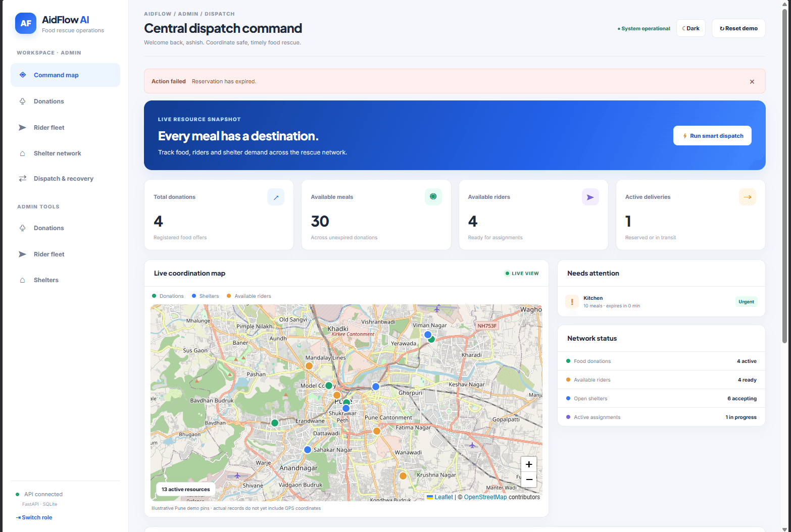791x532 pixels.
Task: Click the Active assignments status row
Action: pos(661,417)
